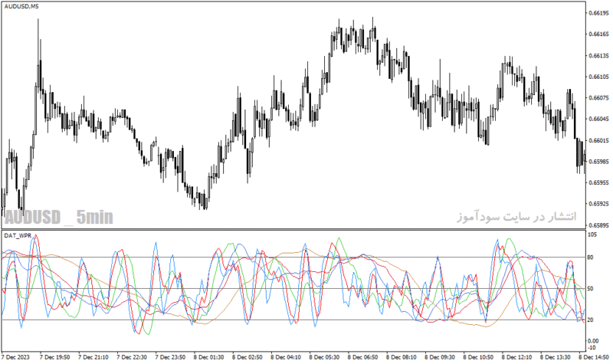Select the 0.65895 price axis label
This screenshot has height=364, width=613.
point(598,225)
